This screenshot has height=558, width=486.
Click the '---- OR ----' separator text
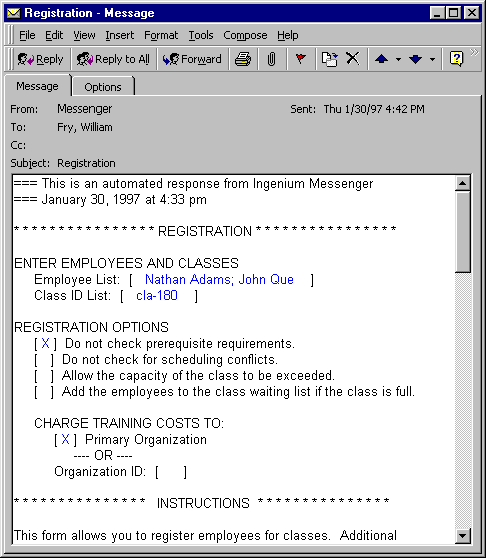103,456
